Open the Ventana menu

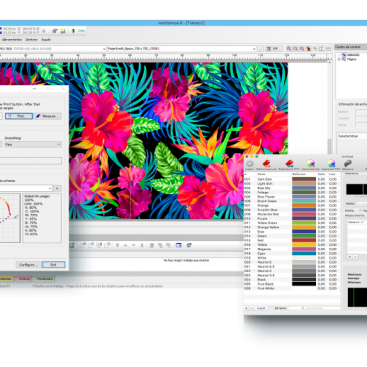click(x=32, y=40)
